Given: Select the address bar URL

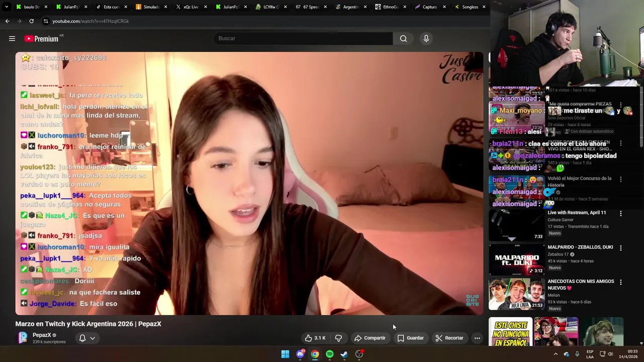Looking at the screenshot, I should point(91,21).
